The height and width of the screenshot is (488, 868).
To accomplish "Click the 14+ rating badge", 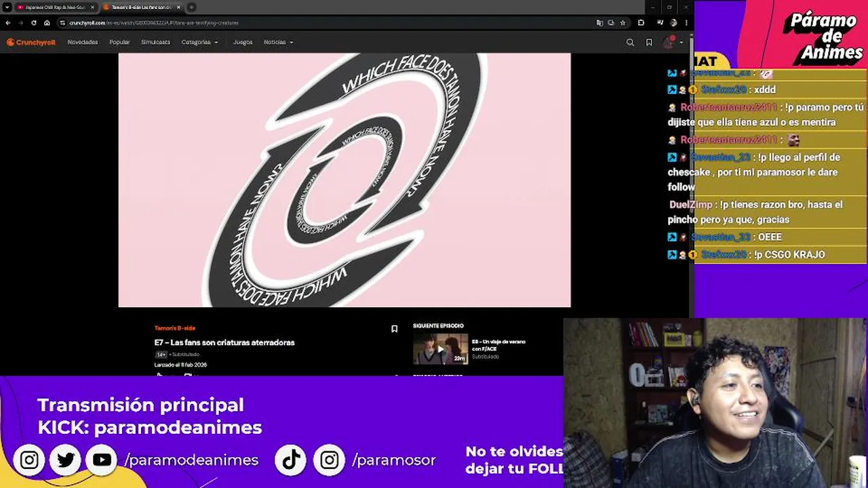I will 161,354.
